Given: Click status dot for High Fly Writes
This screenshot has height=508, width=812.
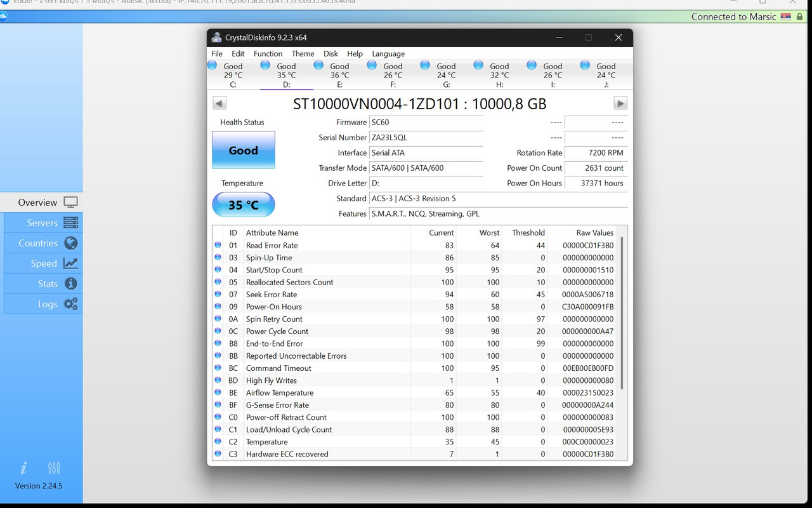Looking at the screenshot, I should 218,380.
